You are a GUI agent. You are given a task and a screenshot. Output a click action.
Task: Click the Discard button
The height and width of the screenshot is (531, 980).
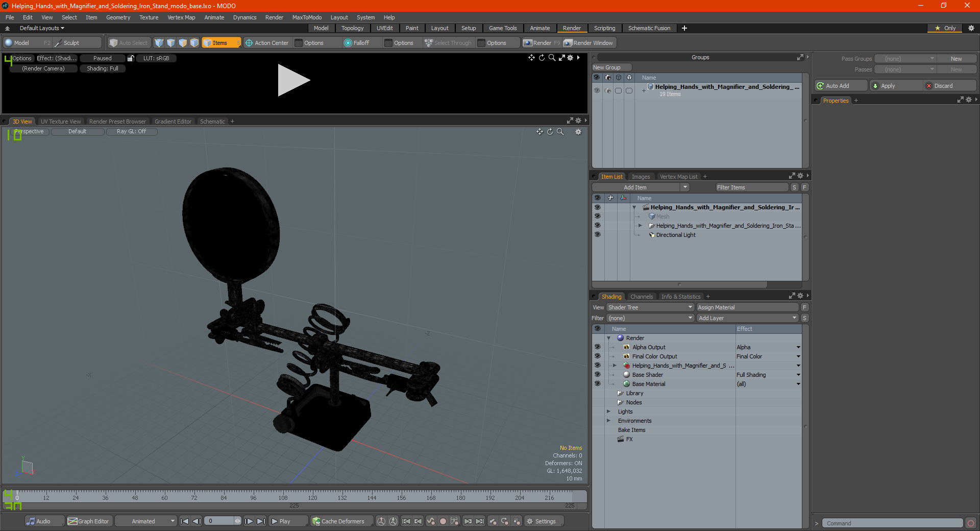[950, 86]
